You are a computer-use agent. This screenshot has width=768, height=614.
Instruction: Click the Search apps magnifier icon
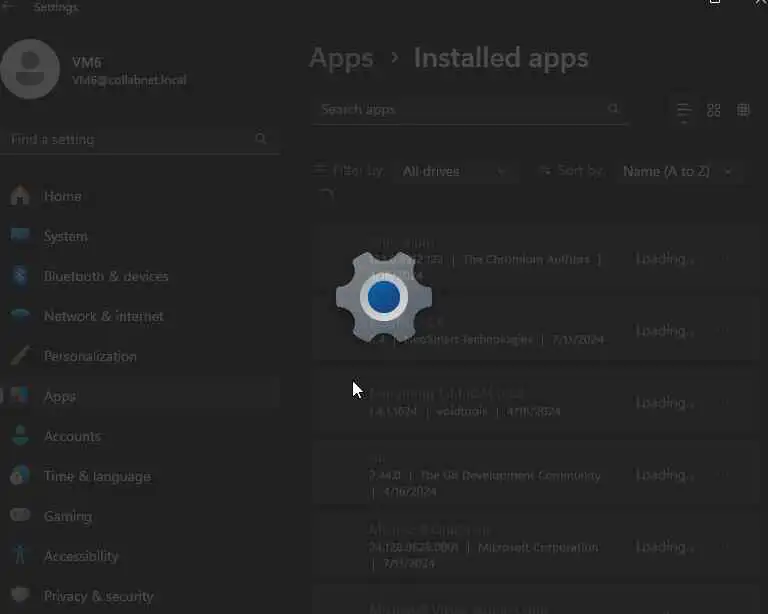click(613, 109)
